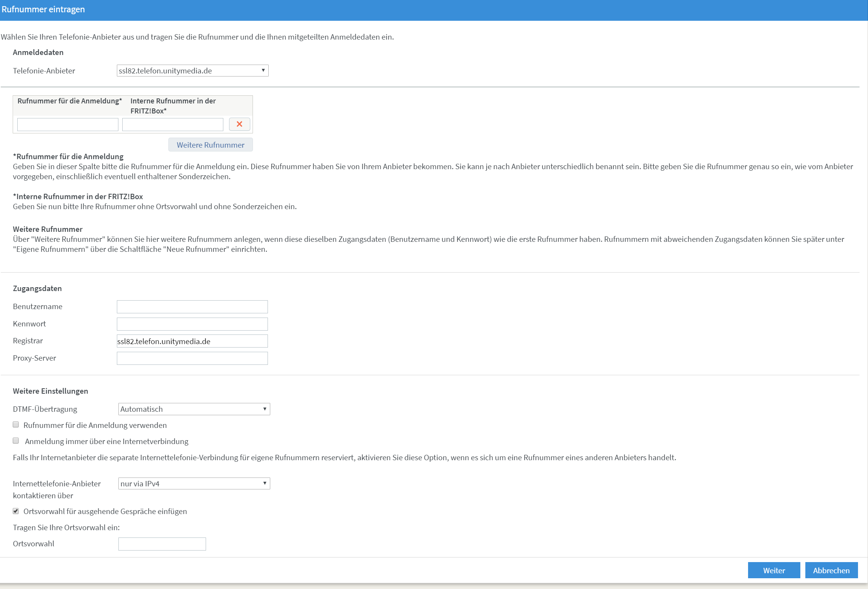Image resolution: width=868 pixels, height=589 pixels.
Task: Check 'Anmeldung immer über eine Internetverbindung'
Action: pyautogui.click(x=16, y=441)
